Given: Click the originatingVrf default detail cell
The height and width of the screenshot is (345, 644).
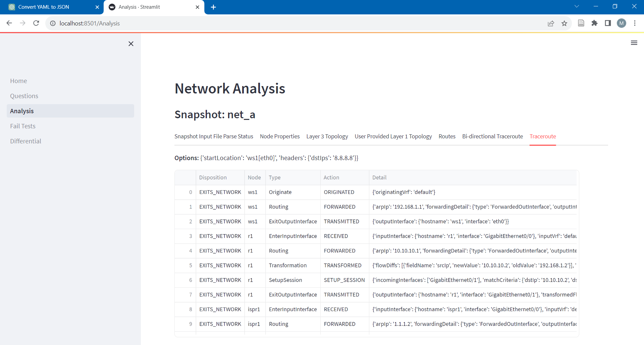Looking at the screenshot, I should (x=473, y=192).
